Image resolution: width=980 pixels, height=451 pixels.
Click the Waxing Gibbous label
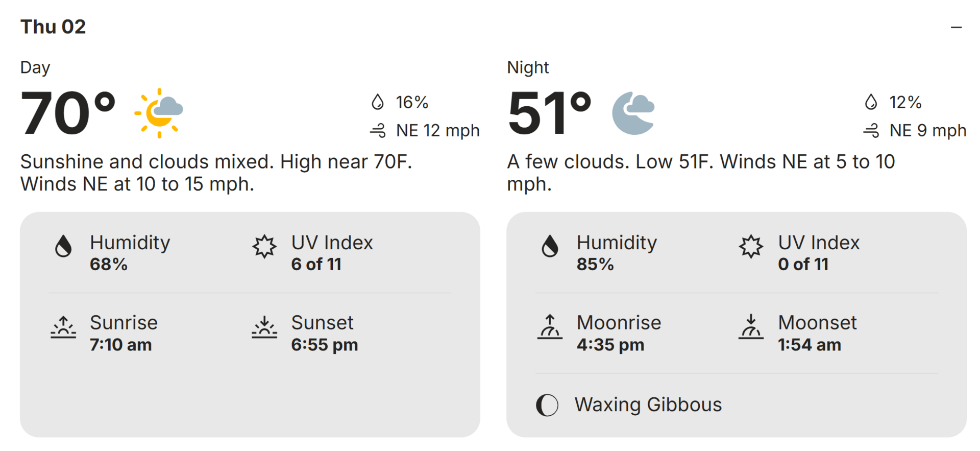click(x=648, y=405)
